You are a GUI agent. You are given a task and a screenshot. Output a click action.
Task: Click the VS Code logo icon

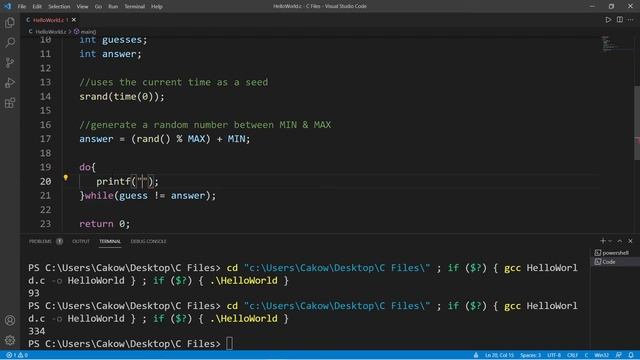(x=7, y=6)
